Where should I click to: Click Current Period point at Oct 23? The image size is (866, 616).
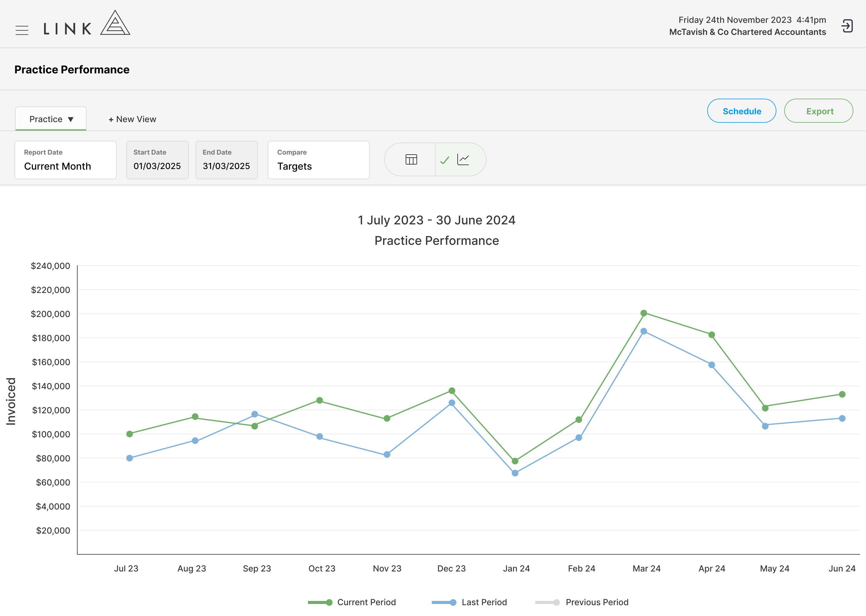pyautogui.click(x=320, y=401)
